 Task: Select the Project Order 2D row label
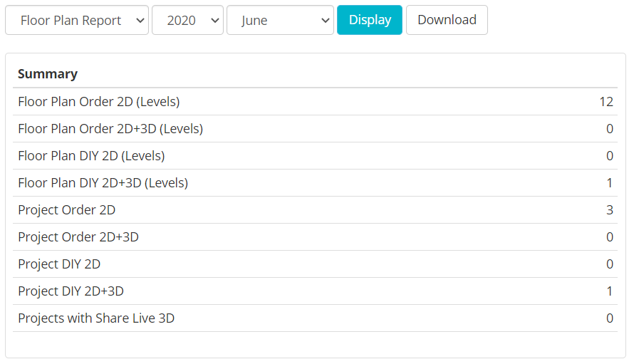click(67, 210)
